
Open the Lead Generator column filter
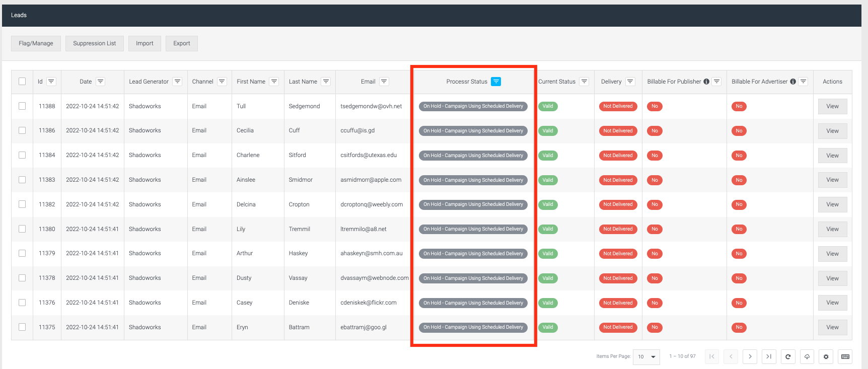177,82
